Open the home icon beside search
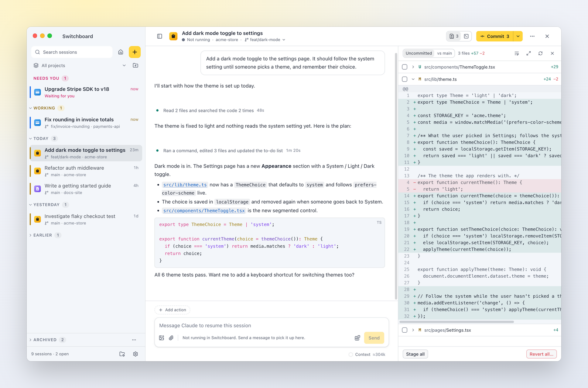Viewport: 588px width, 388px height. click(121, 52)
